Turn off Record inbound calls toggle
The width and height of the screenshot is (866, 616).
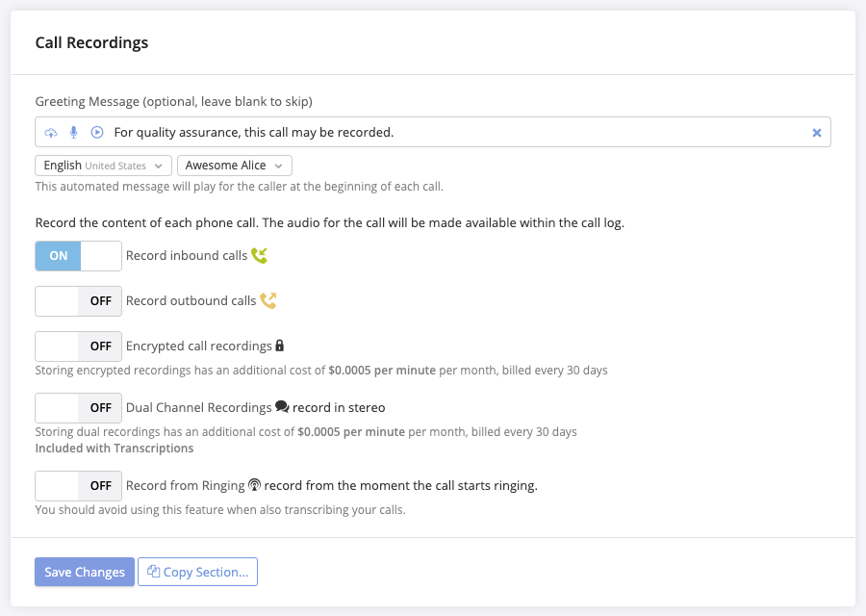79,256
